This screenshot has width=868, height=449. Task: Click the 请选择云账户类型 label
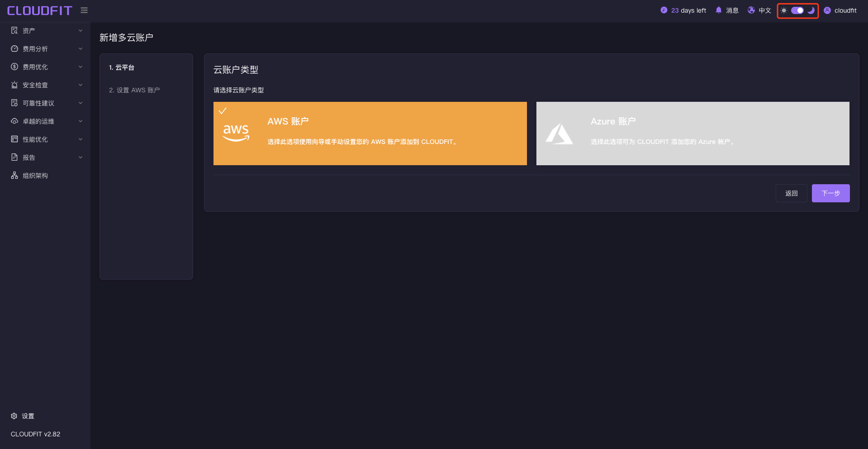pos(238,90)
